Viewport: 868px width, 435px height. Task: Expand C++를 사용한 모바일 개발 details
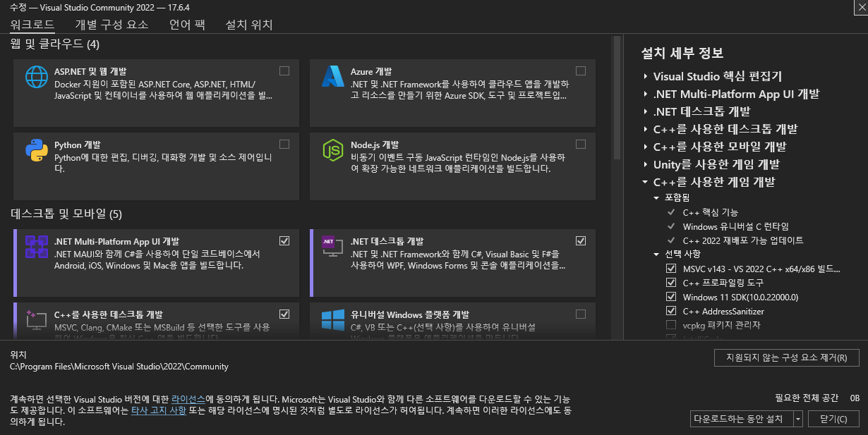pyautogui.click(x=646, y=147)
